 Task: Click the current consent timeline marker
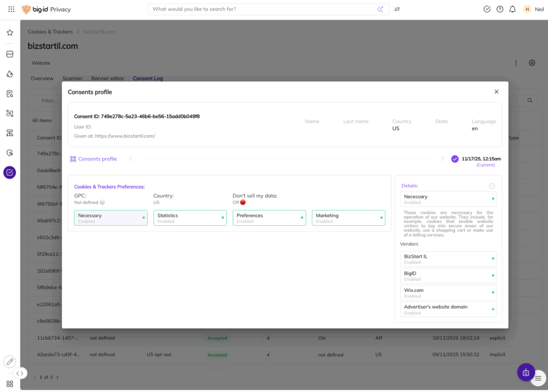(455, 159)
